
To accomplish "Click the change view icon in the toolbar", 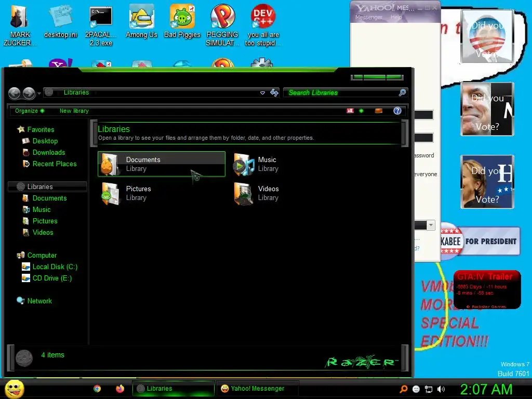I will tap(350, 111).
